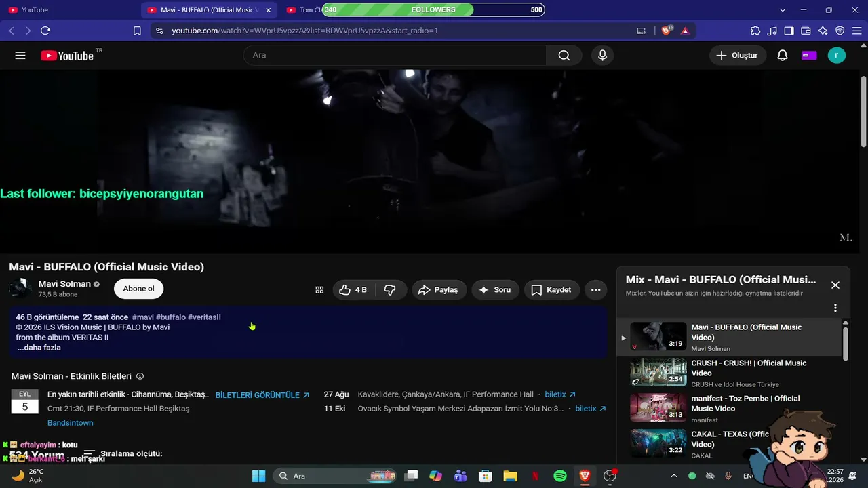The width and height of the screenshot is (868, 488).
Task: Open Brave Rewards triangle icon
Action: click(685, 30)
